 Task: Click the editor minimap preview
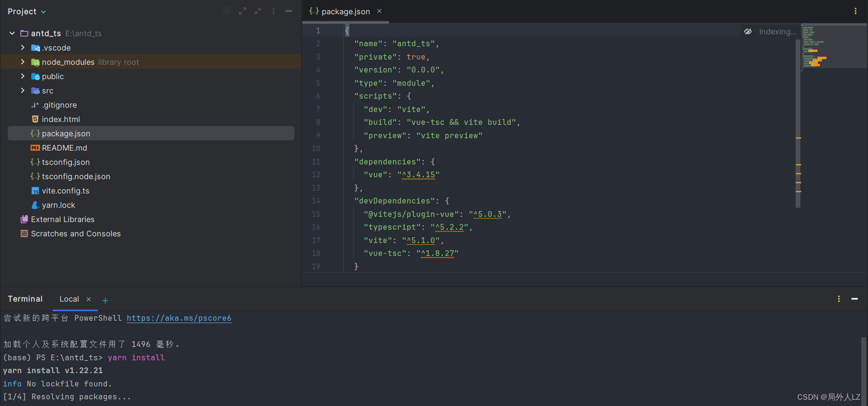[834, 46]
